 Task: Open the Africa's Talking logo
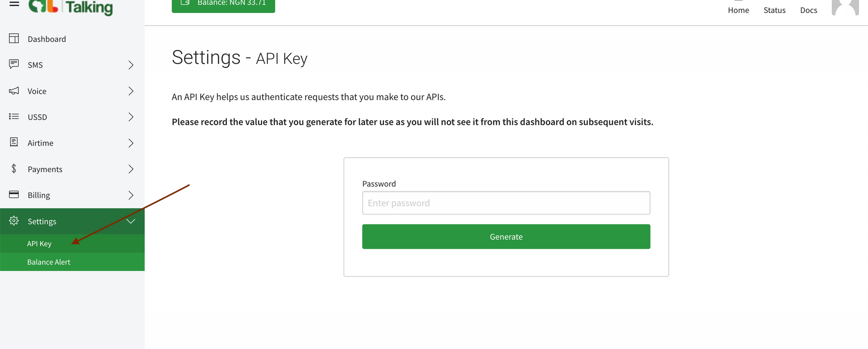click(69, 6)
